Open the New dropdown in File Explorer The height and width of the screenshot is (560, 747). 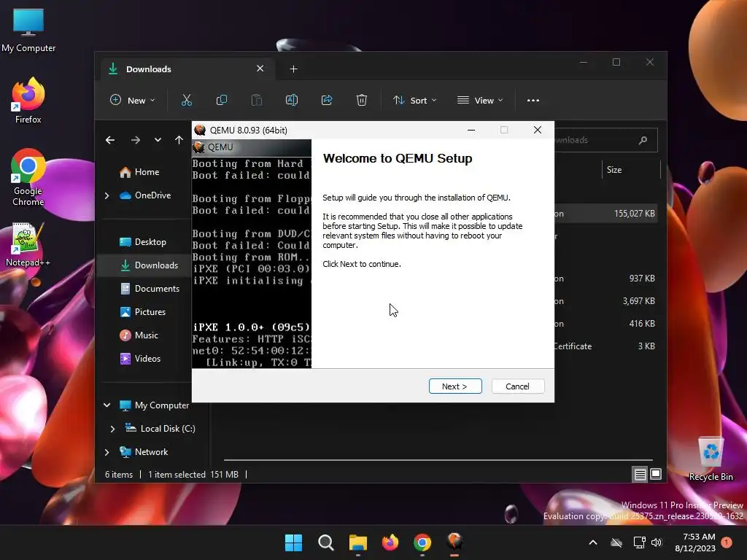(133, 101)
